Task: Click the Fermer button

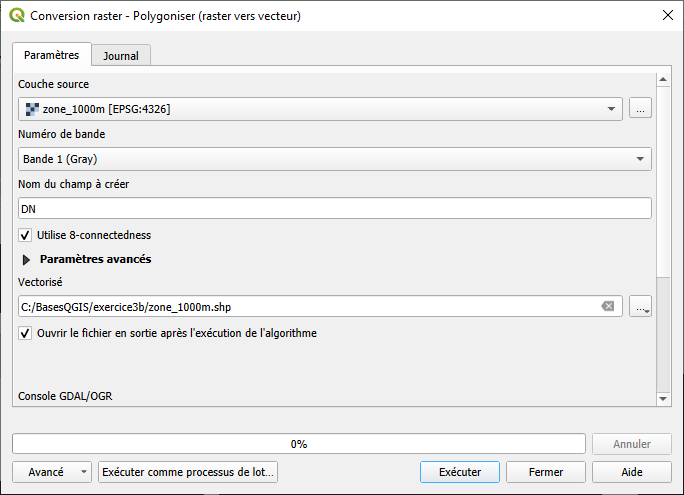Action: coord(545,472)
